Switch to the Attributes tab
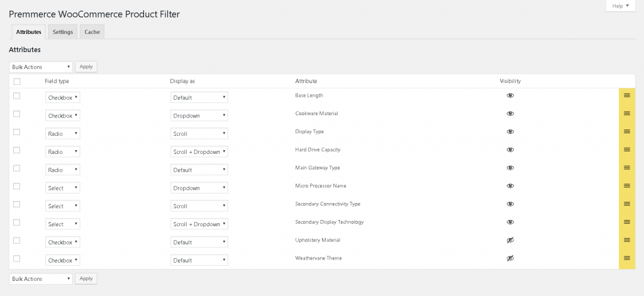 29,32
